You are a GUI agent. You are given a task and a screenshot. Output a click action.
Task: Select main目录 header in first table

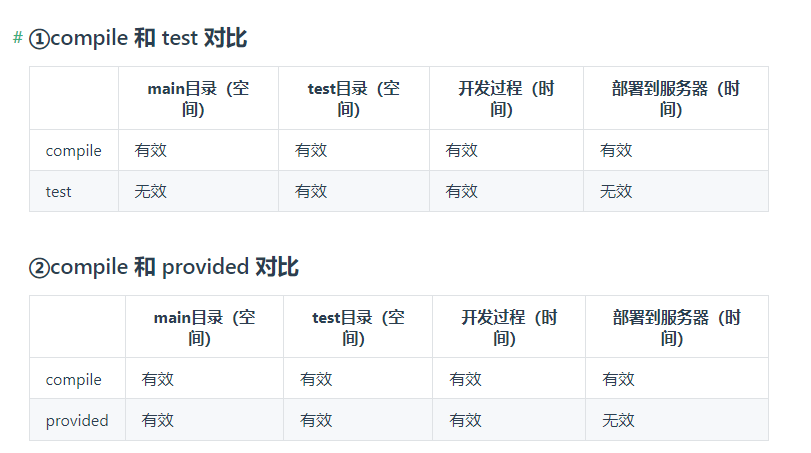[x=198, y=98]
